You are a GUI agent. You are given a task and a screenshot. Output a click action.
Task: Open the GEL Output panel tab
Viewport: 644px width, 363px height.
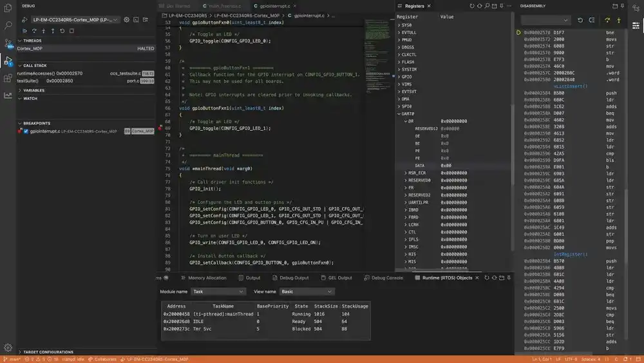[x=336, y=278]
